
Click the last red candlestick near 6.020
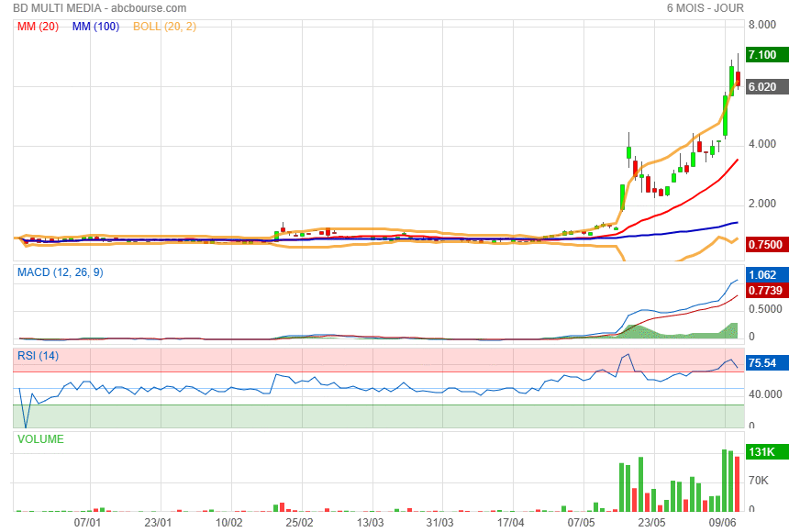[x=738, y=78]
